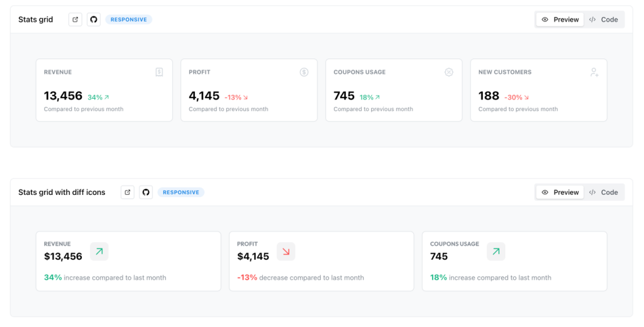Click green up arrow icon beside $13,456
The image size is (644, 327).
coord(99,252)
